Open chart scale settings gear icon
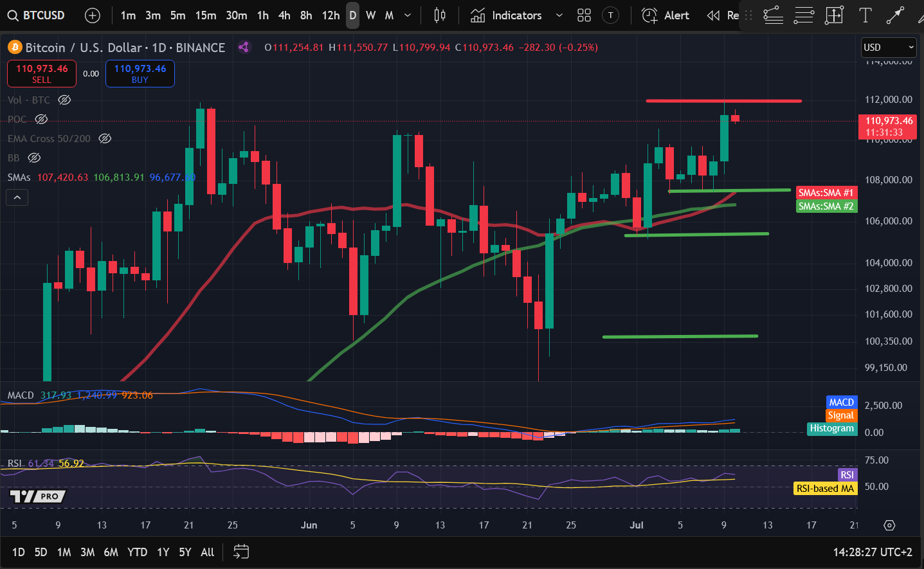924x569 pixels. [889, 525]
